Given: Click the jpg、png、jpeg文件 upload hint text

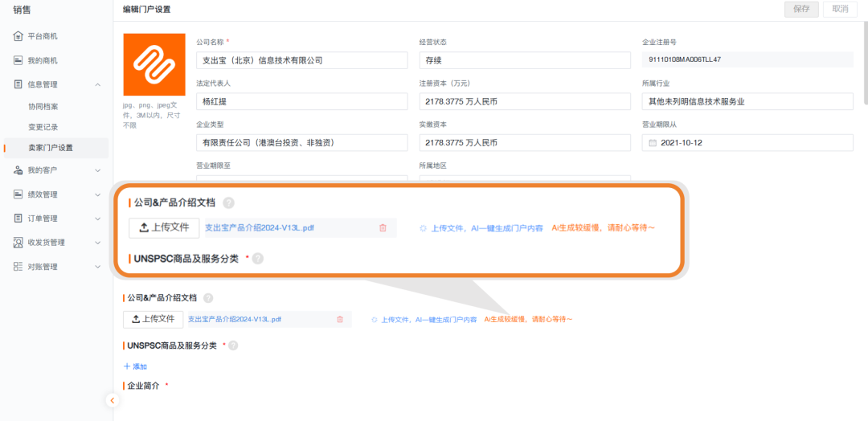Looking at the screenshot, I should (150, 115).
